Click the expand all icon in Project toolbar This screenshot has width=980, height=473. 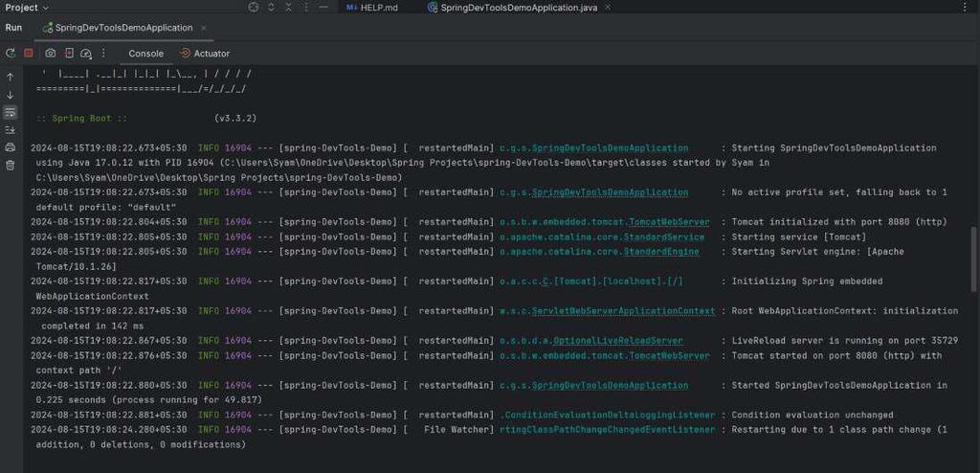(x=271, y=8)
